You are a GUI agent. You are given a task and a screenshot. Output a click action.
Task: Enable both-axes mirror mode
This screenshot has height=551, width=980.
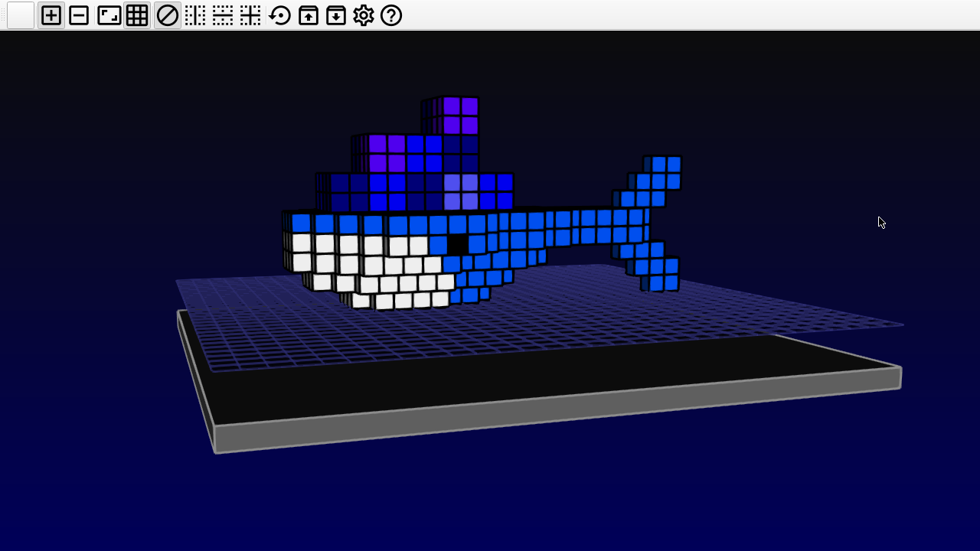[x=250, y=15]
